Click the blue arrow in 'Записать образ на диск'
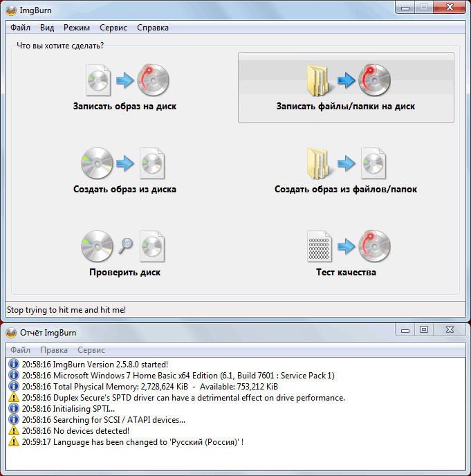 pyautogui.click(x=124, y=80)
